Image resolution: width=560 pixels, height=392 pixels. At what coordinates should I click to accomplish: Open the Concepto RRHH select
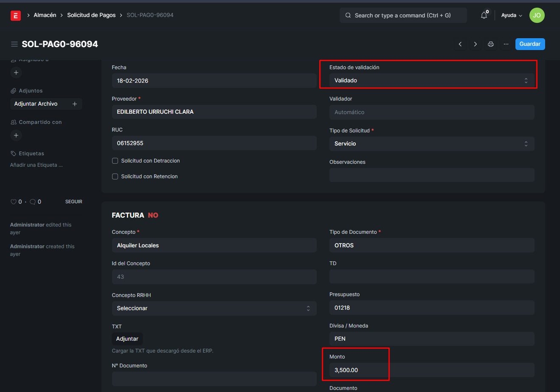pos(214,308)
